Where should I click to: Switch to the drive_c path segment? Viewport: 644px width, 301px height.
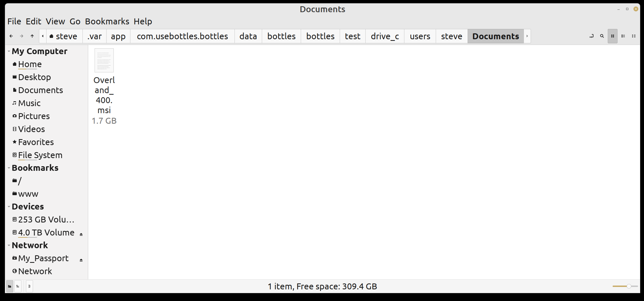click(x=385, y=36)
